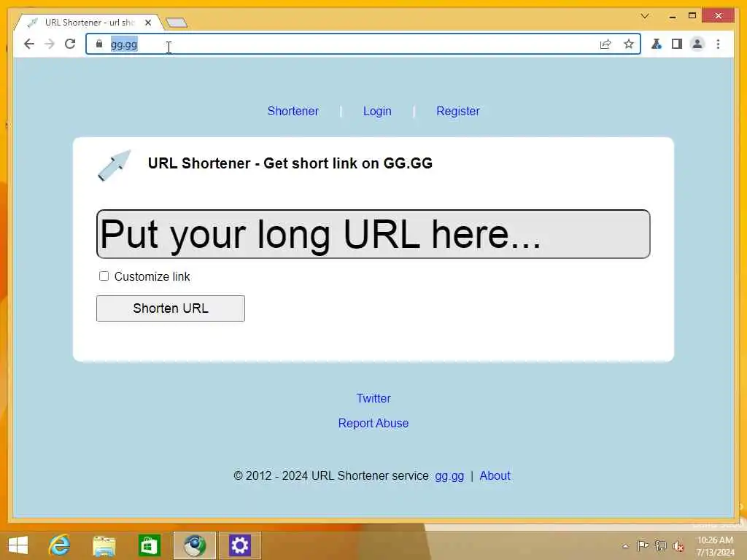The height and width of the screenshot is (560, 747).
Task: Open a new browser tab
Action: tap(177, 23)
